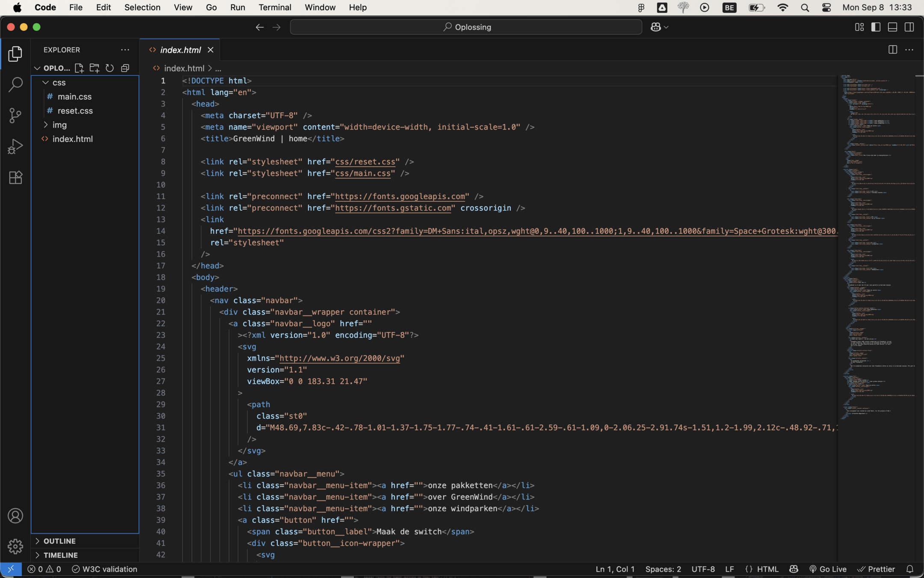Toggle the secondary side bar

click(x=909, y=27)
